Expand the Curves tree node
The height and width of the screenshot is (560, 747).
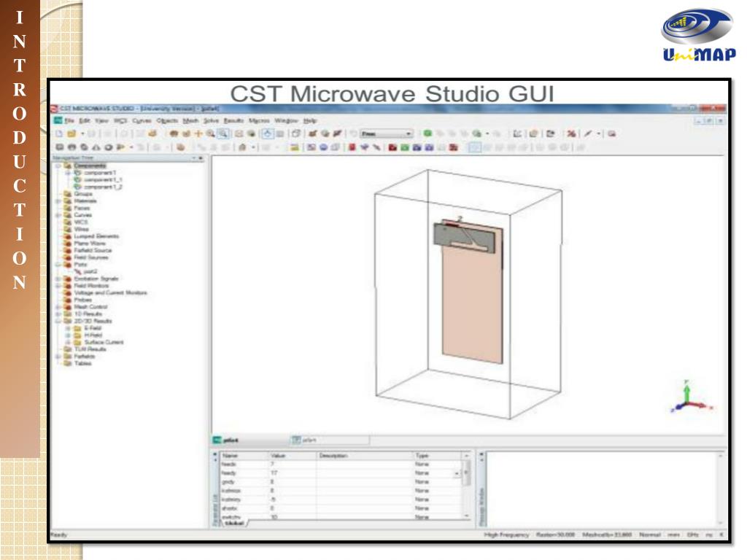[x=58, y=215]
